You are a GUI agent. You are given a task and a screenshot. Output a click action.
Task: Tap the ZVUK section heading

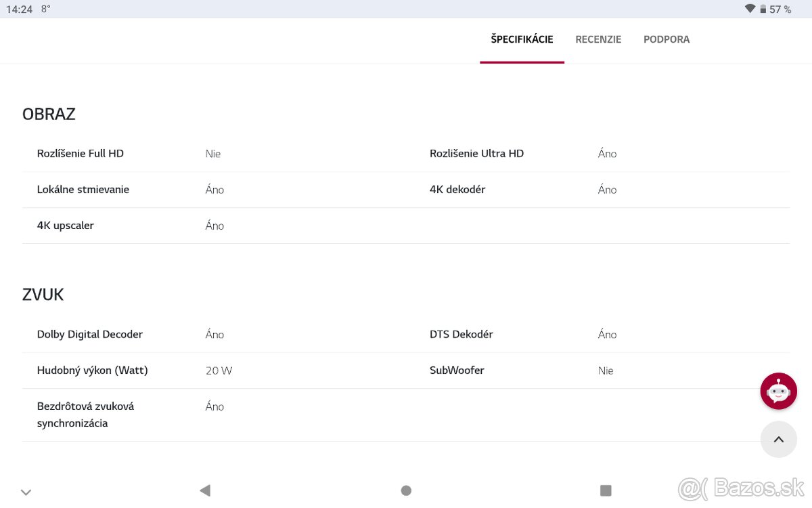point(43,295)
